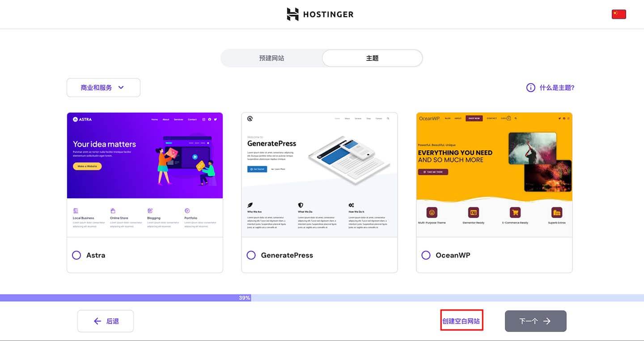Click the left arrow icon on 后退 button
Viewport: 644px width, 341px height.
(97, 321)
